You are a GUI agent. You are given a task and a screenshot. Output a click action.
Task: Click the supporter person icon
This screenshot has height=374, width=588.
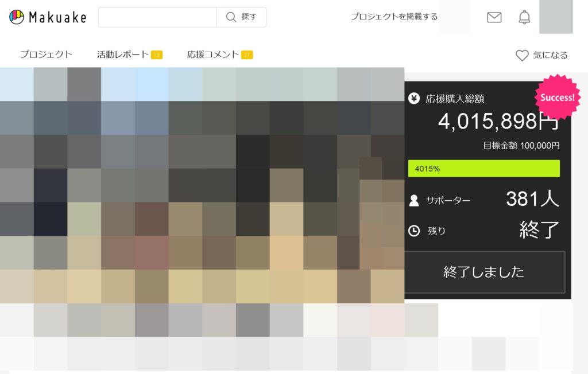point(413,201)
